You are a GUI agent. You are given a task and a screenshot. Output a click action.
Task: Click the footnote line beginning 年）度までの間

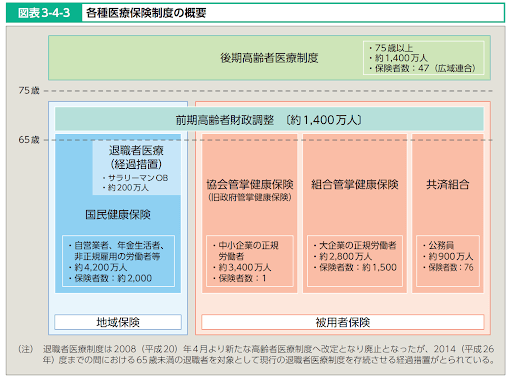(x=268, y=360)
